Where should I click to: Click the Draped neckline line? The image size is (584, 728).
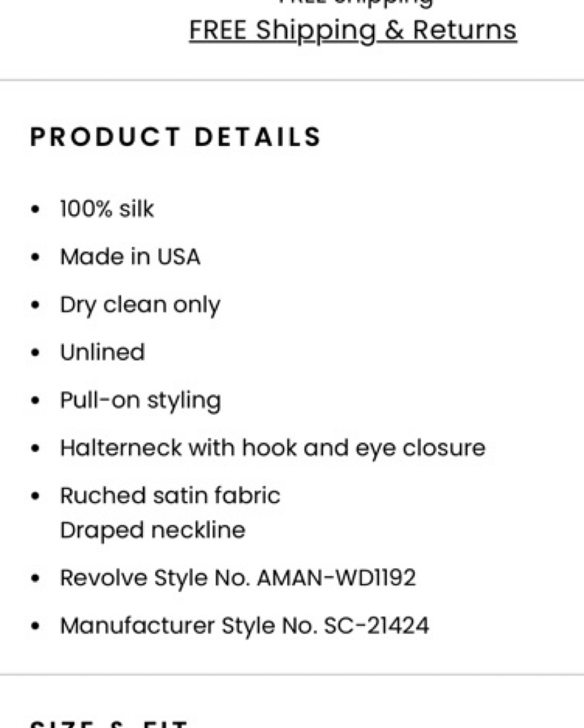[153, 530]
